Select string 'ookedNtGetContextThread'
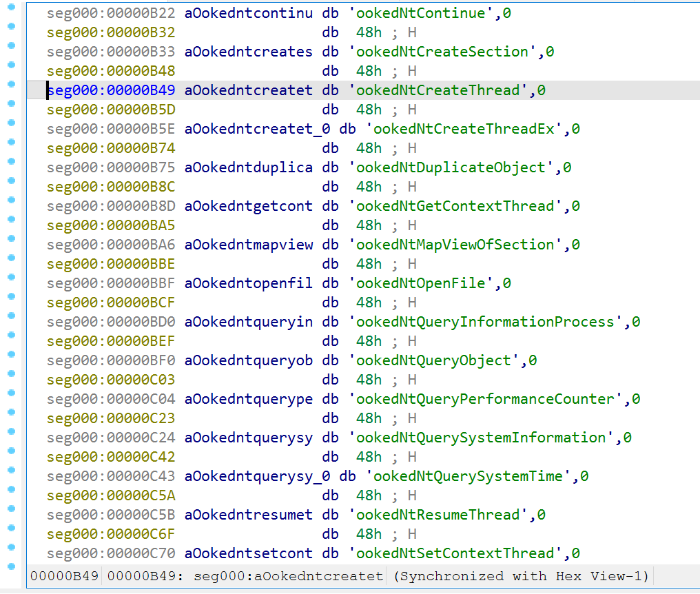The height and width of the screenshot is (594, 700). tap(455, 206)
